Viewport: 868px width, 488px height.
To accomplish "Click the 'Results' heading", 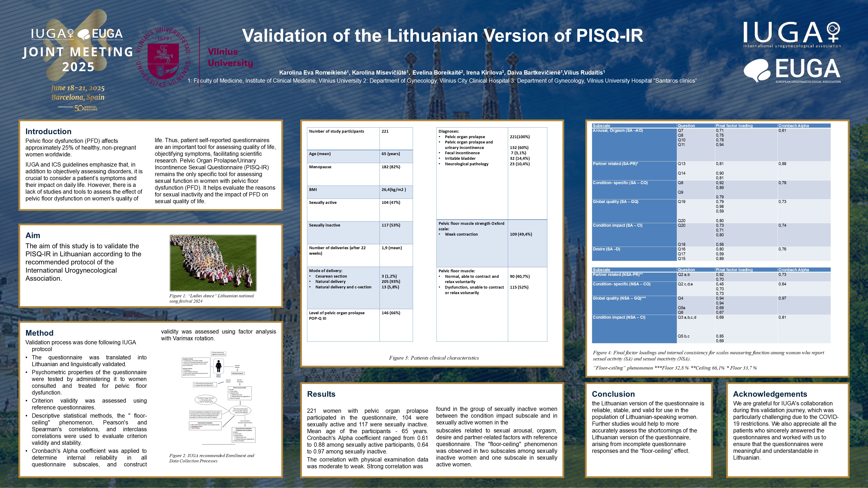I will [321, 394].
